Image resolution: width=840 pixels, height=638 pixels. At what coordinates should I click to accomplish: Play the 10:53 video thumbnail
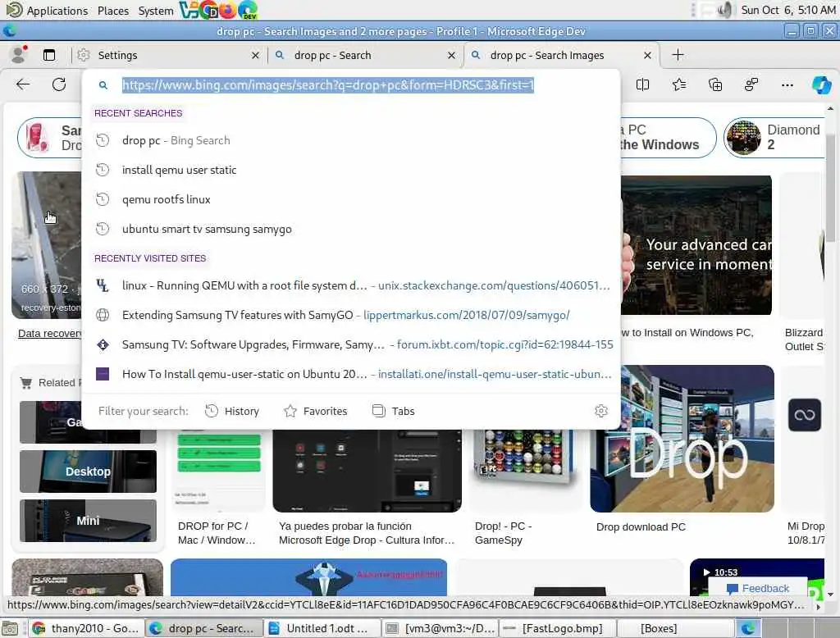pos(756,577)
